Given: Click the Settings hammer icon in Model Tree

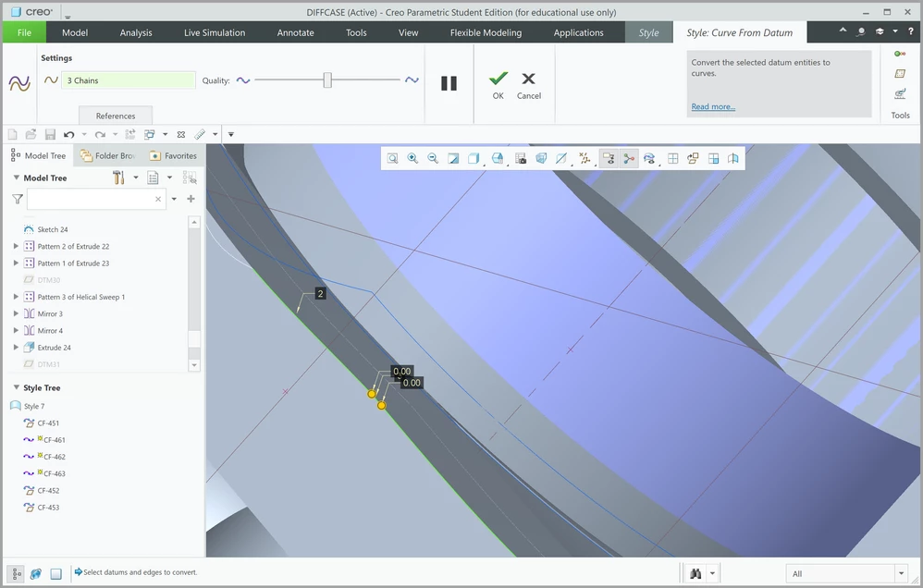Looking at the screenshot, I should 118,177.
